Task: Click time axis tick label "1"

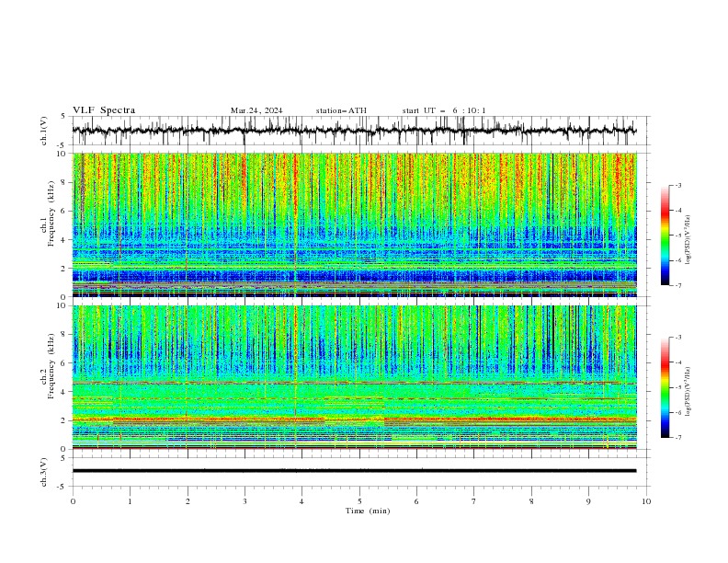Action: [131, 501]
